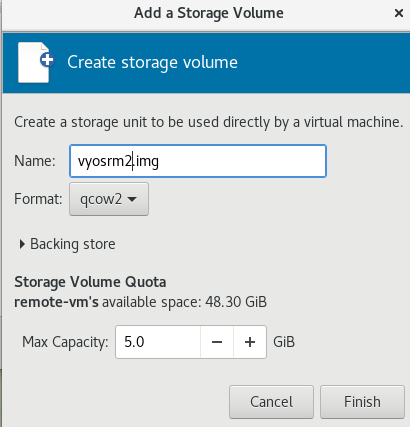Screen dimensions: 410x427
Task: Click the new storage volume document icon
Action: (36, 62)
